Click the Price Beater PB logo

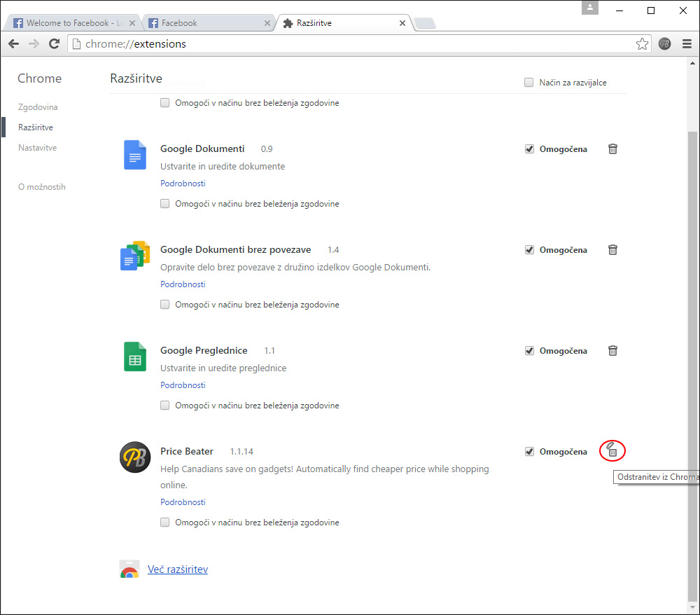(x=135, y=457)
